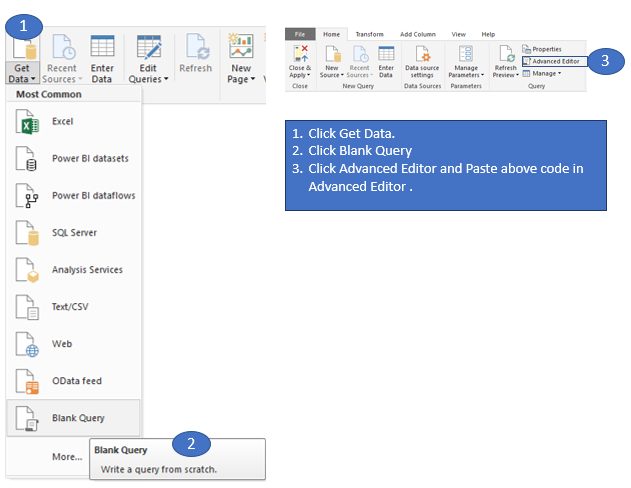Image resolution: width=631 pixels, height=488 pixels.
Task: Open Recent Sources in the main ribbon
Action: (x=62, y=60)
